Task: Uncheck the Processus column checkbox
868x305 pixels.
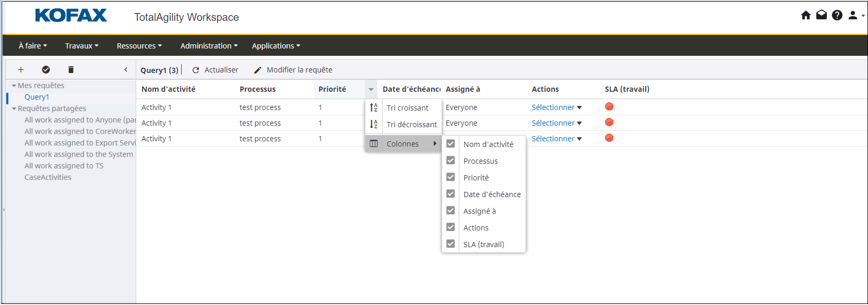Action: 450,161
